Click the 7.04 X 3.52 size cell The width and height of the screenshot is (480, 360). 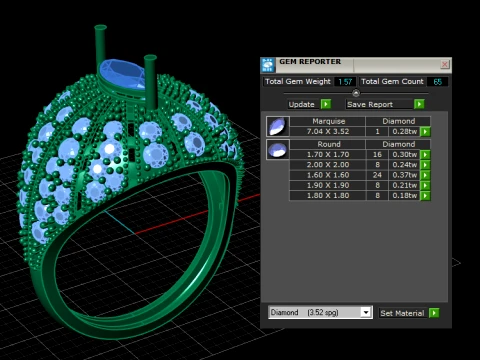tap(328, 132)
